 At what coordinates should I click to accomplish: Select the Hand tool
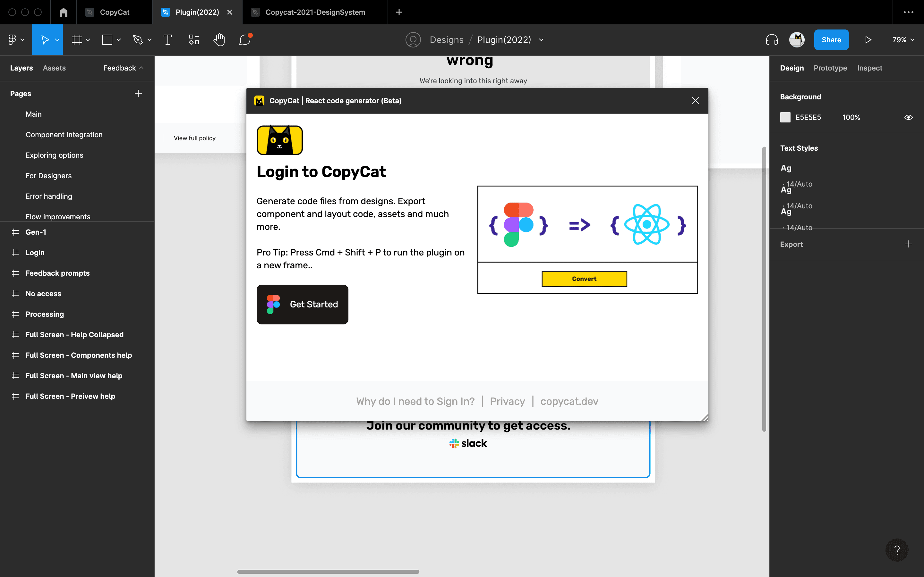click(x=219, y=40)
